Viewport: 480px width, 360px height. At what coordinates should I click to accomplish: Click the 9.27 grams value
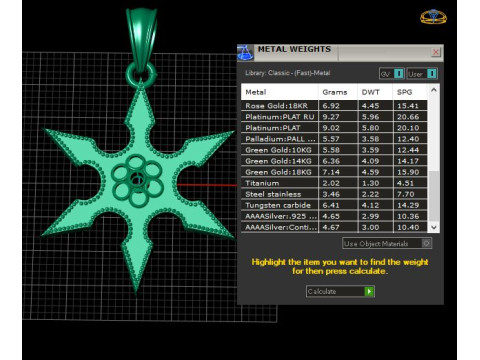[331, 117]
